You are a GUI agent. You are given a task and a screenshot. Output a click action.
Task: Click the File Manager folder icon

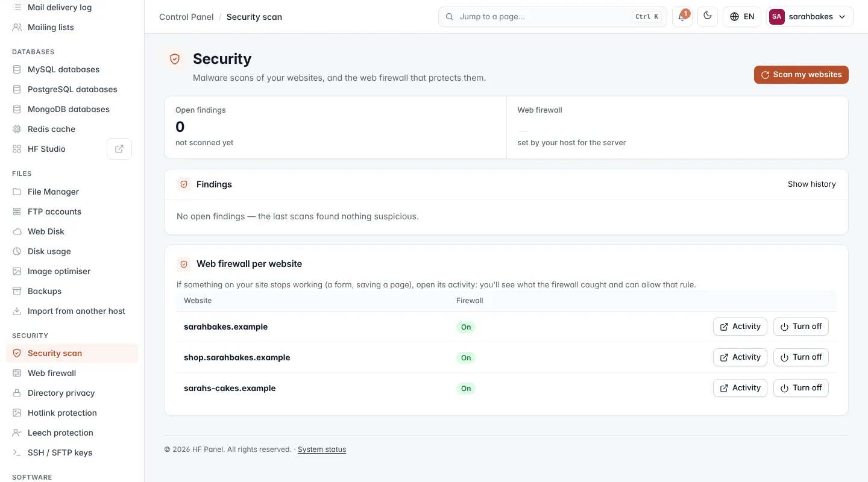(x=17, y=192)
